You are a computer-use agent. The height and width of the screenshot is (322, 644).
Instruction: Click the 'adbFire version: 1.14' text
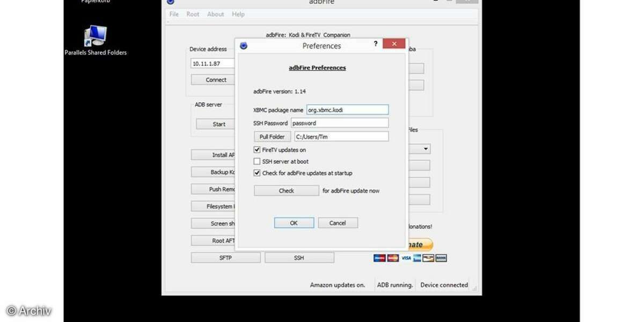(280, 91)
